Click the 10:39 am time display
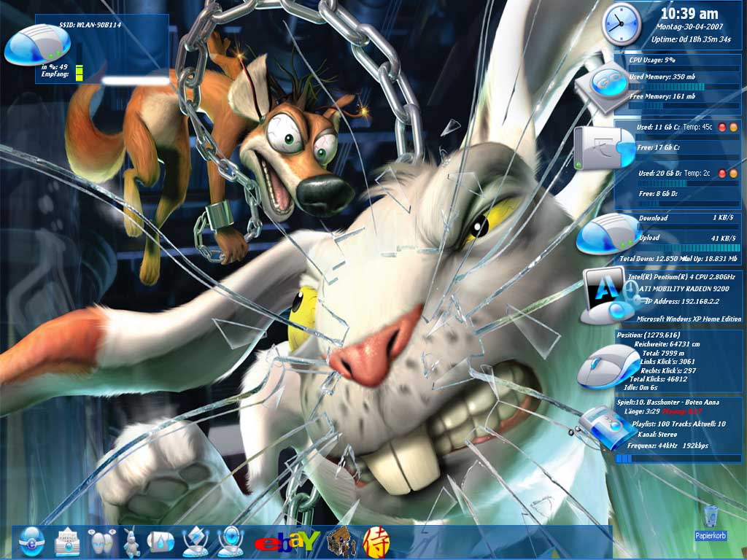 click(689, 13)
